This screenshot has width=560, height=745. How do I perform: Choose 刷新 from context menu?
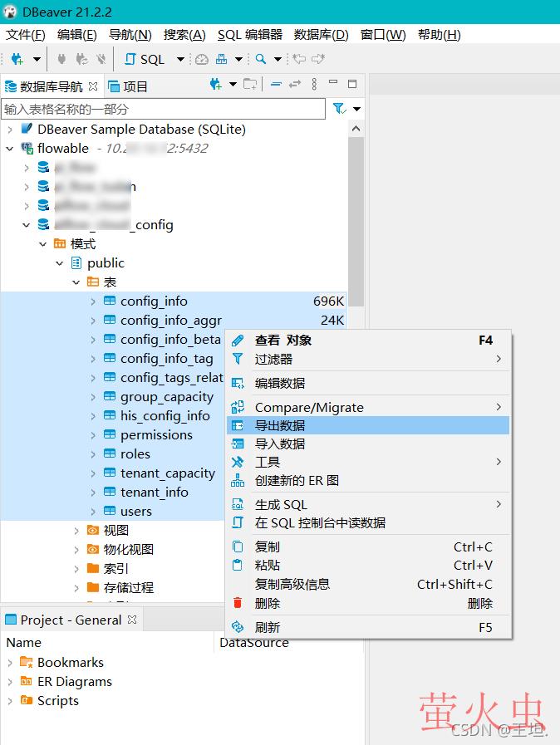pyautogui.click(x=368, y=628)
